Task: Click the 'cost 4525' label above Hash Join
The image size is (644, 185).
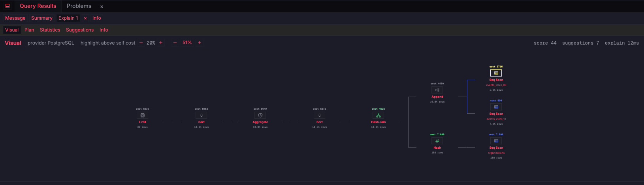Action: (378, 109)
